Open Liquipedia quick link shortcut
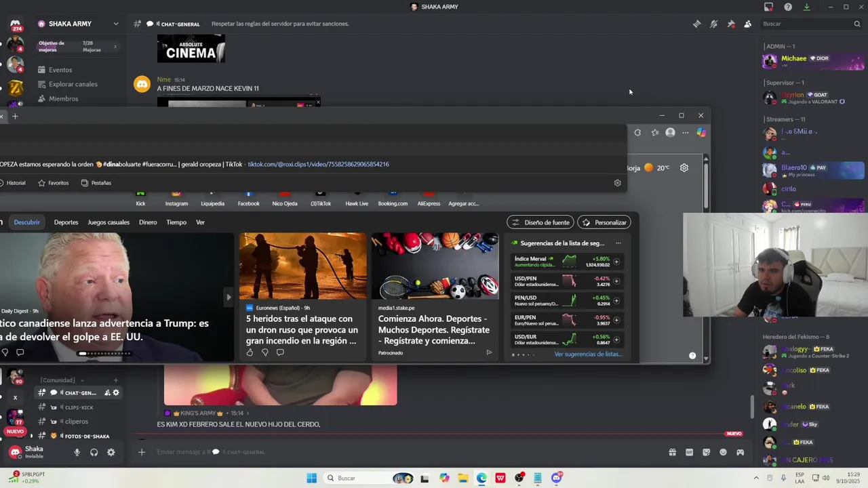868x488 pixels. [x=212, y=198]
